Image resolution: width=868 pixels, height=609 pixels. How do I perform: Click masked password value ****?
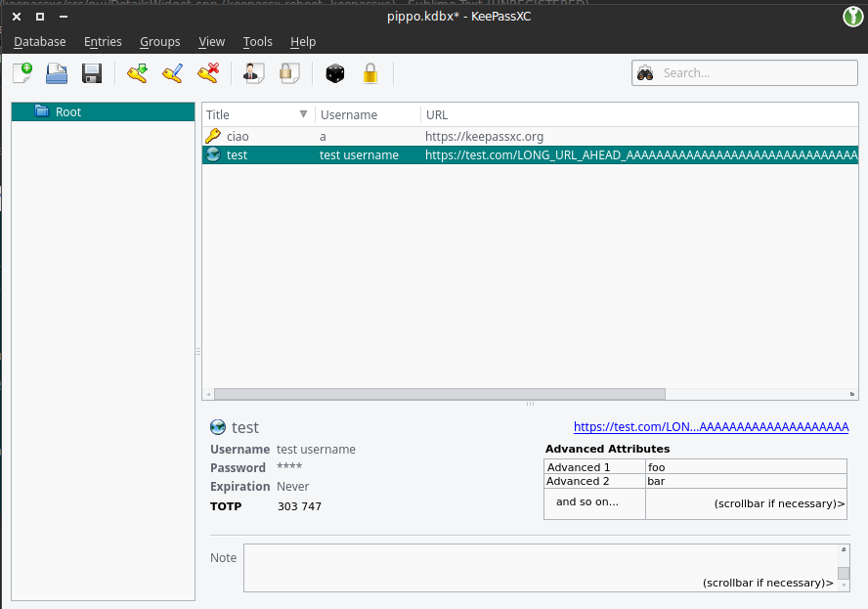click(289, 466)
